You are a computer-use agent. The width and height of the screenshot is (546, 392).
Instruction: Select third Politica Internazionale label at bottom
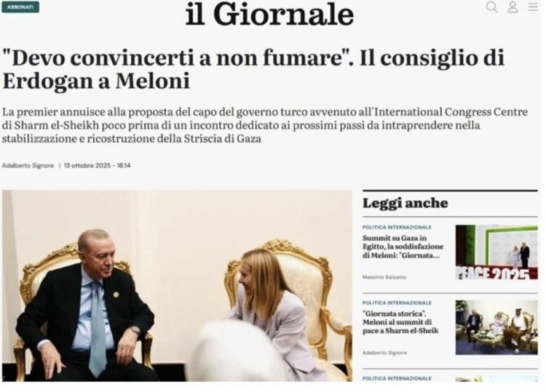click(x=397, y=378)
